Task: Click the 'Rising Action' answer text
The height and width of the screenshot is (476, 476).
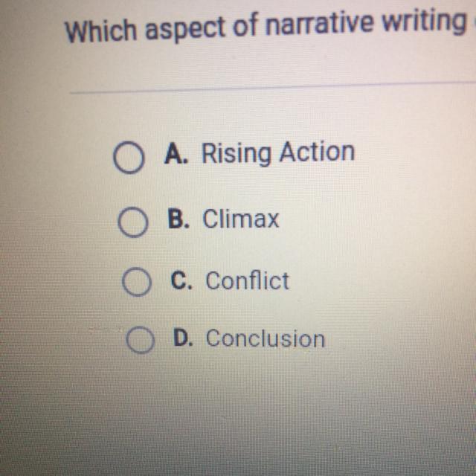Action: point(278,153)
